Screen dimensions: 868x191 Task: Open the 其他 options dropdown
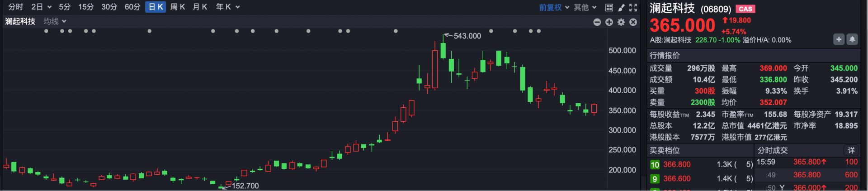(x=585, y=7)
